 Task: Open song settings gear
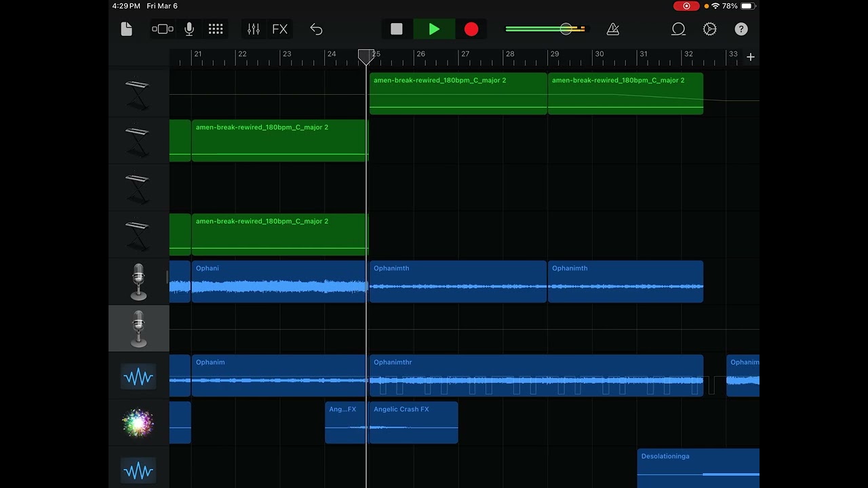pyautogui.click(x=710, y=29)
